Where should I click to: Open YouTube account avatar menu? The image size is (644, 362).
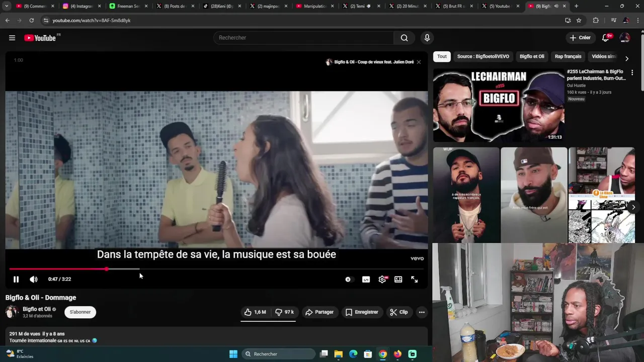coord(625,38)
